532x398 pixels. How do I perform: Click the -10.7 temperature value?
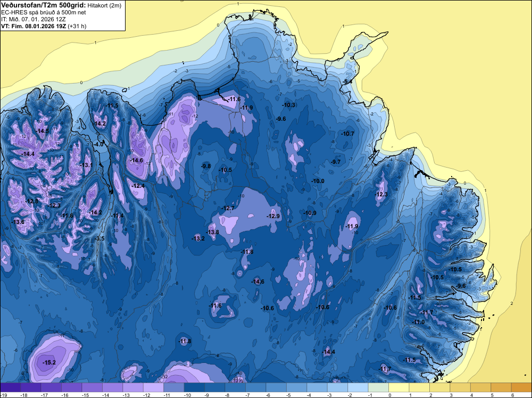point(347,134)
